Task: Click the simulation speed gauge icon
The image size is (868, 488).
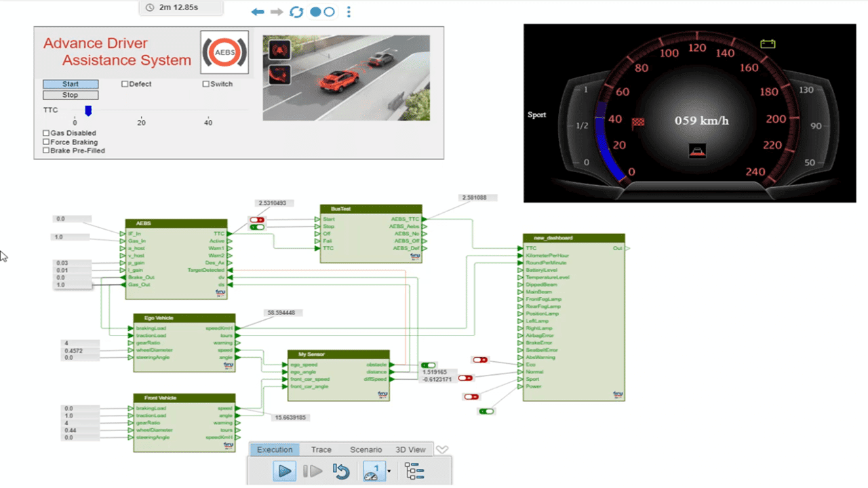Action: (372, 471)
